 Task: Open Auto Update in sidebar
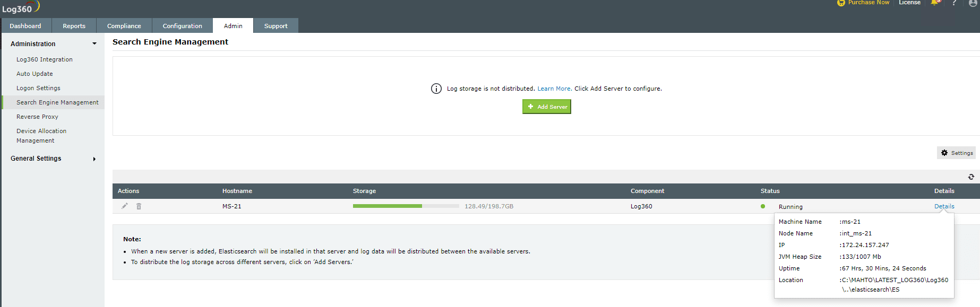click(35, 74)
